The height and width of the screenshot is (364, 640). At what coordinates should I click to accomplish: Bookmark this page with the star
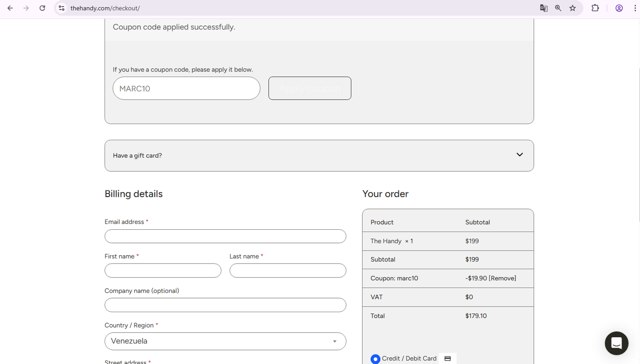point(573,8)
